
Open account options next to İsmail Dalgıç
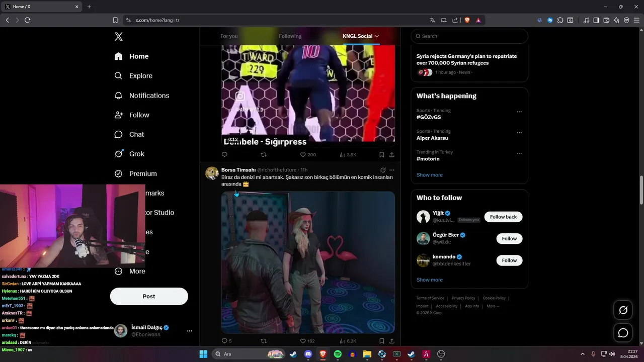coord(190,331)
